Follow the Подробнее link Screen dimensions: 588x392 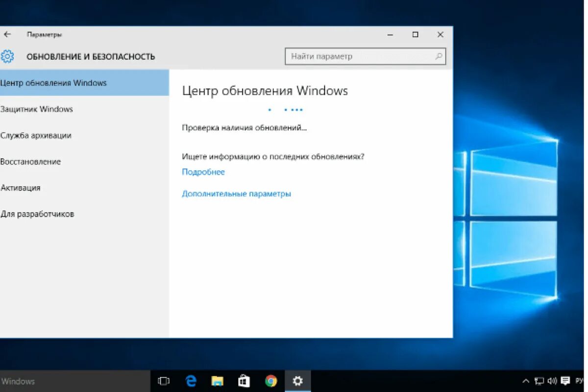point(203,172)
